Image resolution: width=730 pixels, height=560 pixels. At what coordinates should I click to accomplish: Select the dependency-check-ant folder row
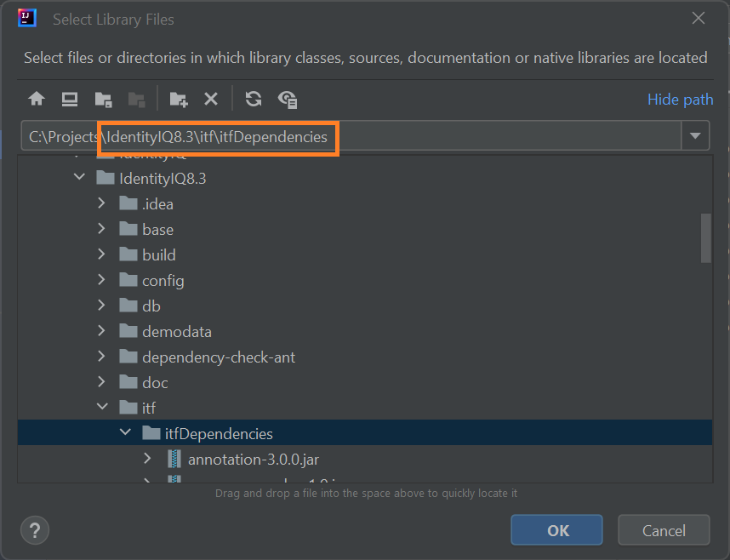(x=365, y=357)
